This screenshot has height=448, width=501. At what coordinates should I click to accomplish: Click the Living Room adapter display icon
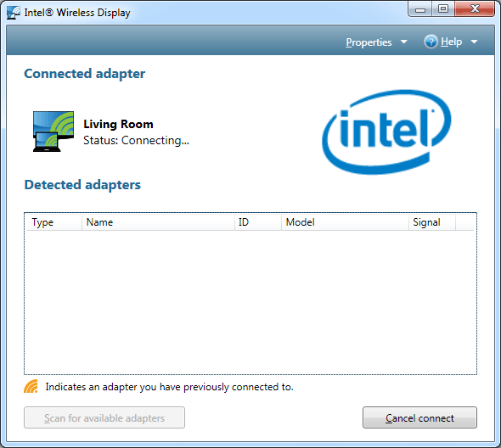[x=53, y=132]
